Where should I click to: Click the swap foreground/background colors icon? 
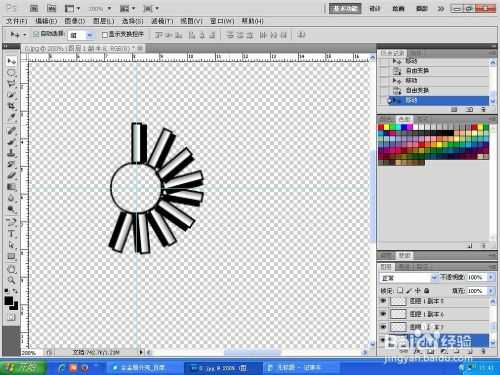15,291
